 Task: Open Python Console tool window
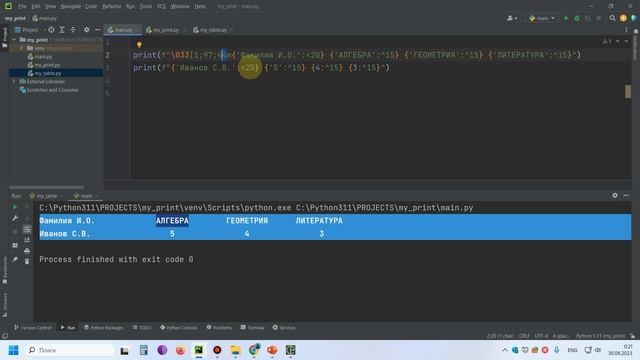pyautogui.click(x=178, y=327)
